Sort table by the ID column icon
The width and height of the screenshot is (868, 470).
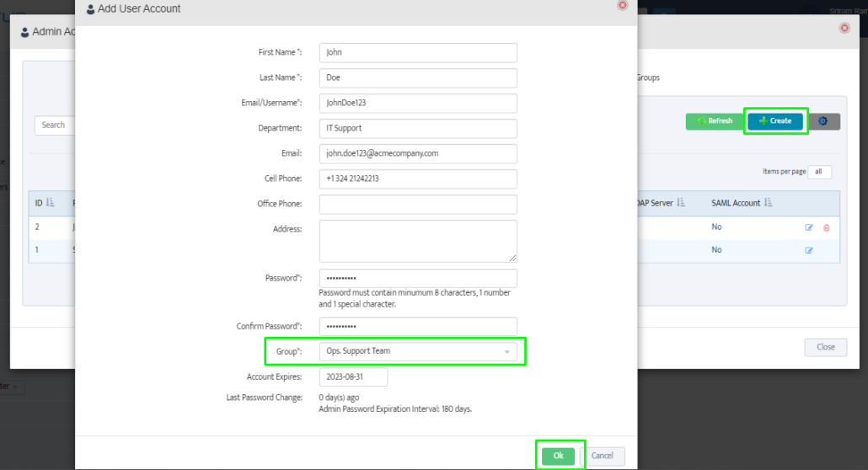(x=50, y=203)
